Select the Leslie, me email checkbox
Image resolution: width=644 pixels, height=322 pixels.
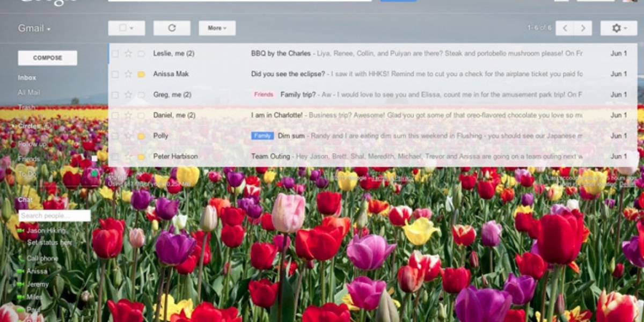coord(115,54)
